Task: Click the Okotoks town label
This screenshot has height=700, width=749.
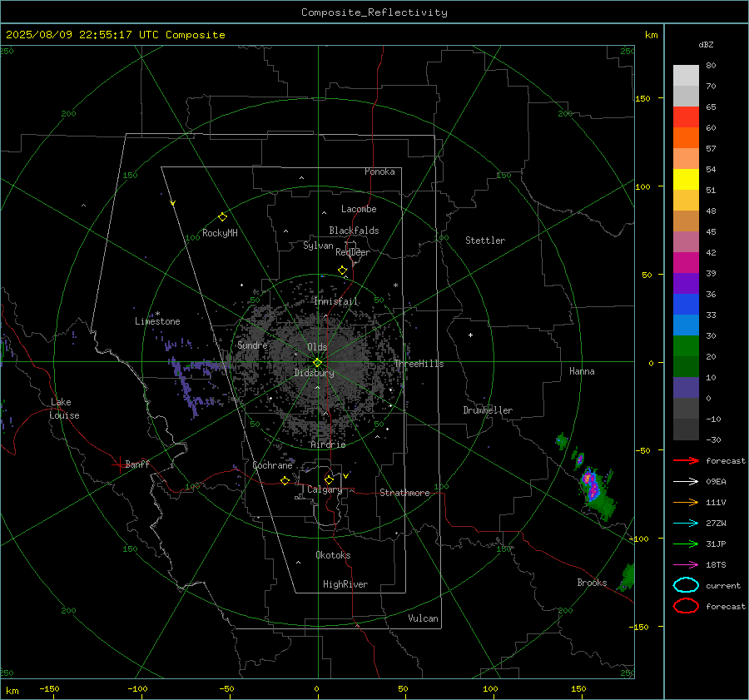Action: pos(333,555)
